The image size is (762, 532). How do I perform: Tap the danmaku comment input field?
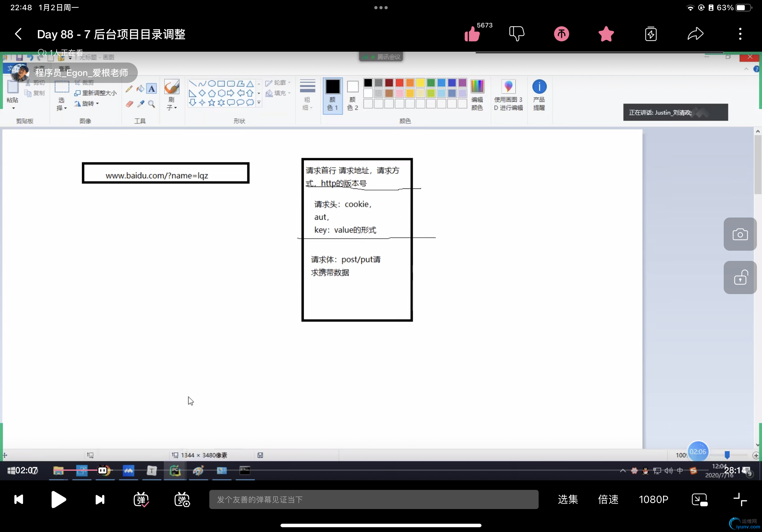373,499
